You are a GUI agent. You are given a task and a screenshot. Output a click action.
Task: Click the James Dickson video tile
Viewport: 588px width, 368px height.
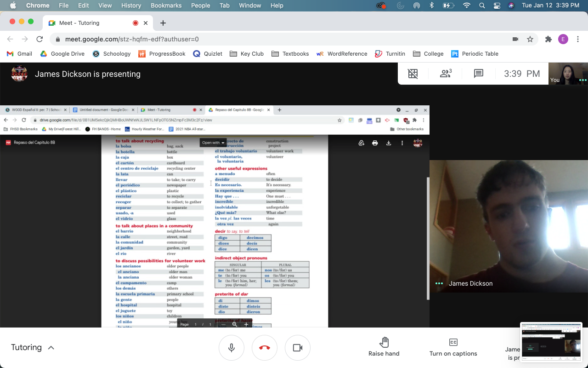509,226
